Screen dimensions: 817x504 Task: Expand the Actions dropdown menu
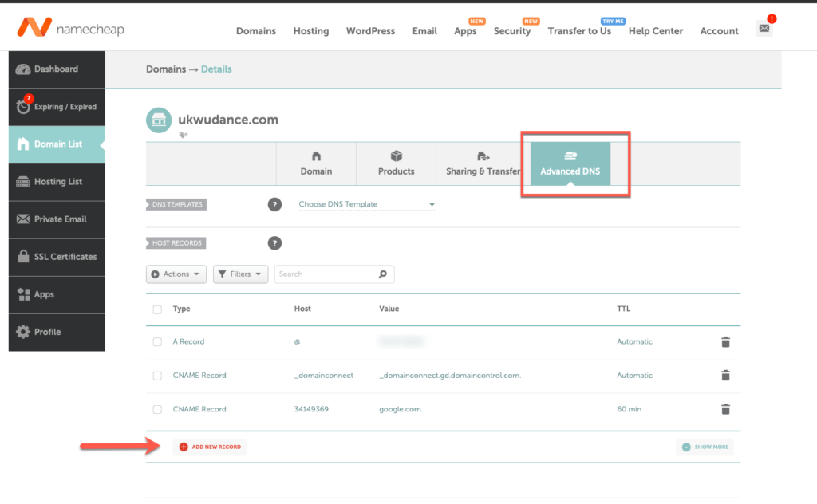176,274
